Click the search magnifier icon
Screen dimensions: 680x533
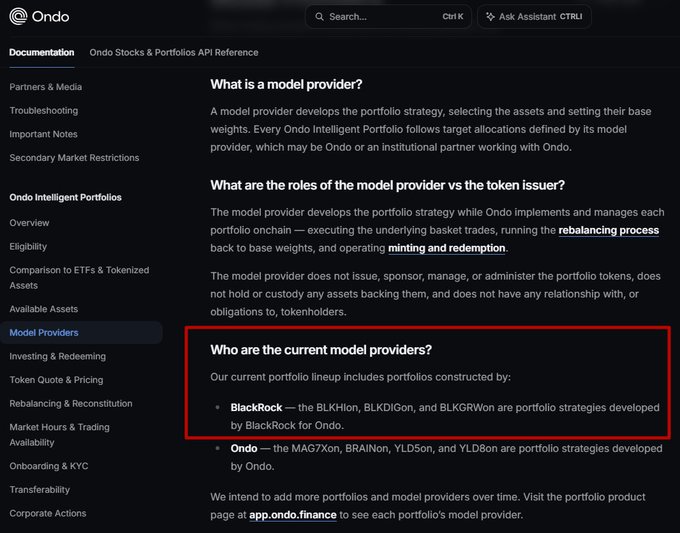[319, 16]
